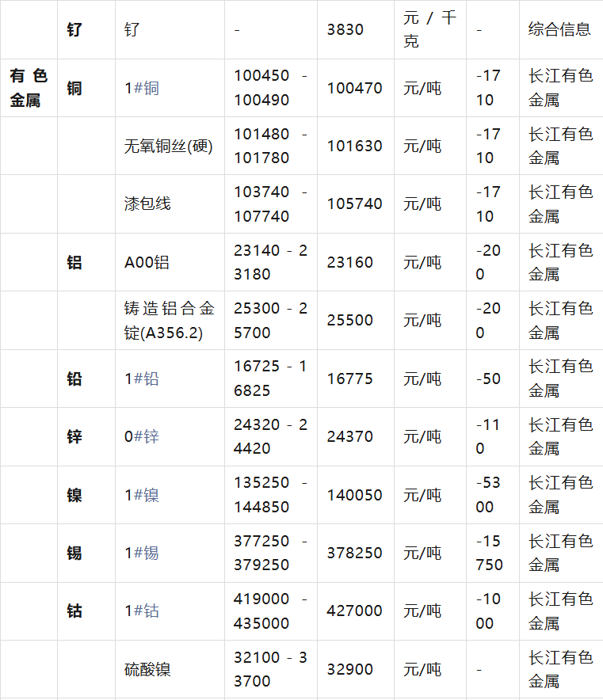
Task: Open the 1#铜 product link
Action: pyautogui.click(x=142, y=88)
